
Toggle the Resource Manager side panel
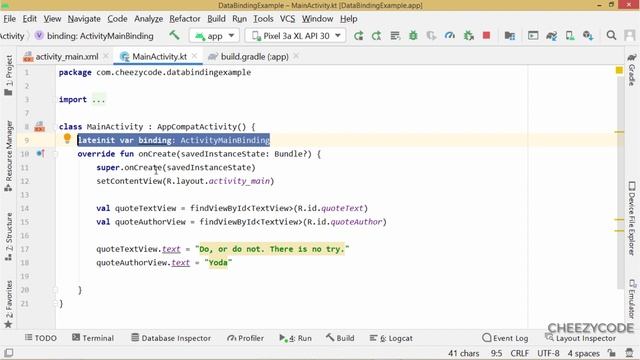point(9,156)
